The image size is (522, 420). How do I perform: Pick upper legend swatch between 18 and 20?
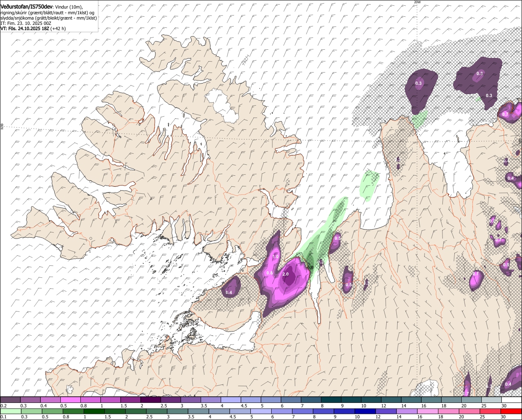452,400
